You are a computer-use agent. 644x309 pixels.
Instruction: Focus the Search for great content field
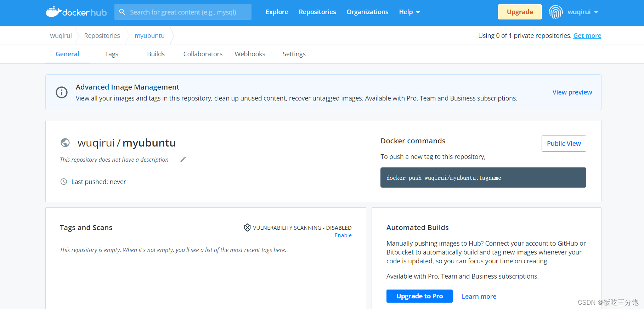tap(183, 12)
